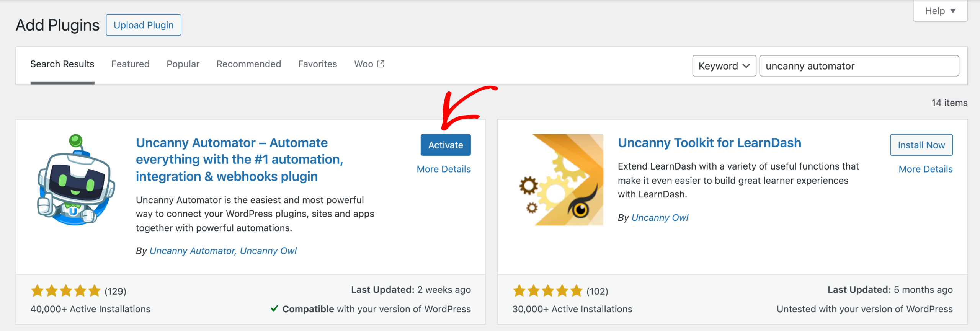Click the Uncanny Automator description paragraph
Image resolution: width=980 pixels, height=331 pixels.
click(255, 214)
